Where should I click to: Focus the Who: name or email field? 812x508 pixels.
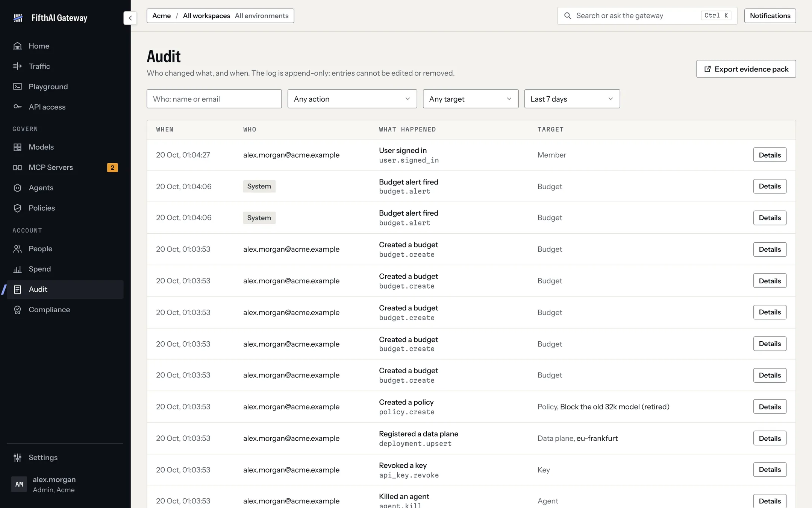214,99
